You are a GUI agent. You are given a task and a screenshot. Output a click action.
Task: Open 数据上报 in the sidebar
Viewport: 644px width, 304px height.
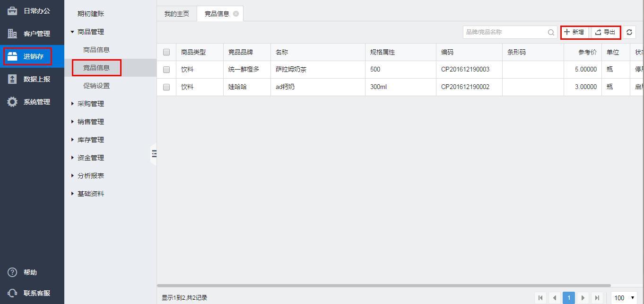[x=32, y=79]
